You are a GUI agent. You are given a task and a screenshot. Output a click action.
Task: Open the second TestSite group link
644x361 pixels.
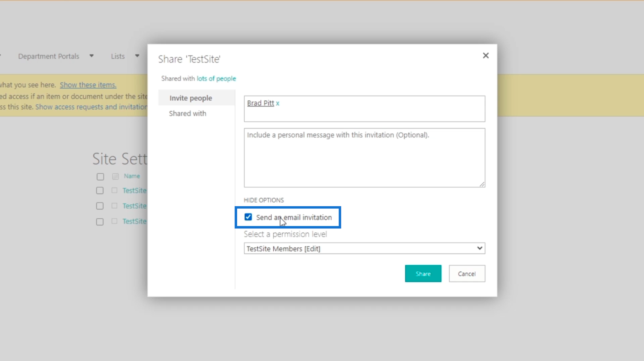click(x=134, y=206)
